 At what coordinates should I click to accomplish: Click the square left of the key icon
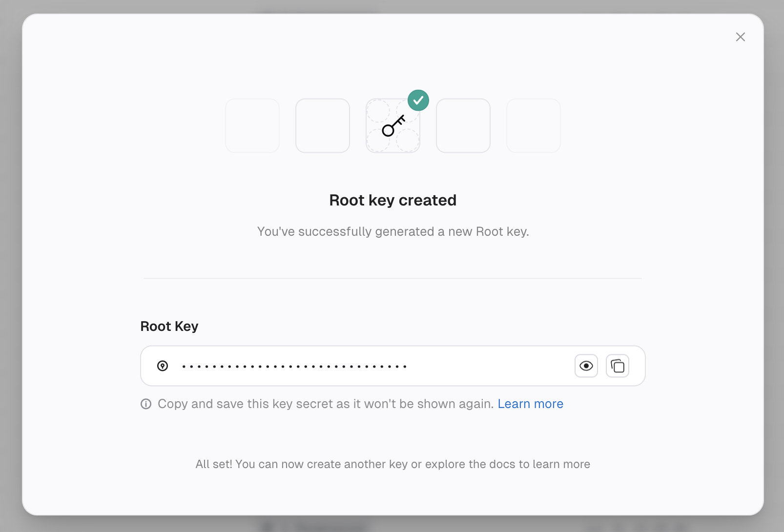coord(323,125)
